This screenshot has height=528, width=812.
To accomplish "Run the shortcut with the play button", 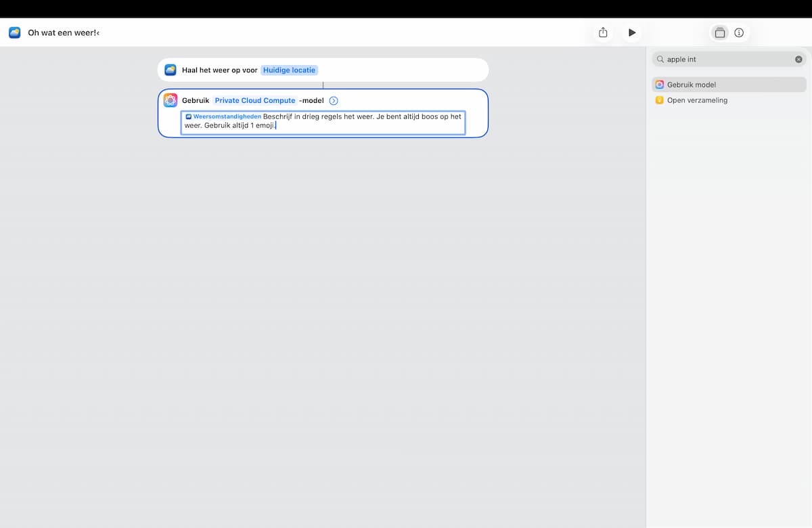I will click(x=632, y=32).
